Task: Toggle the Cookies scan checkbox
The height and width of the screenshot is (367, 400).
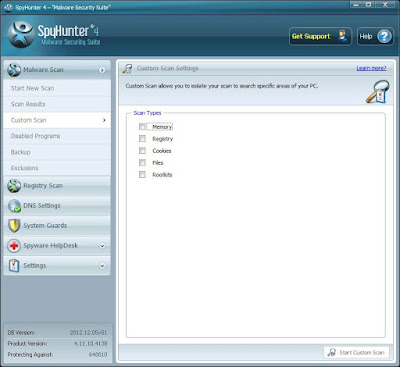Action: [x=142, y=151]
